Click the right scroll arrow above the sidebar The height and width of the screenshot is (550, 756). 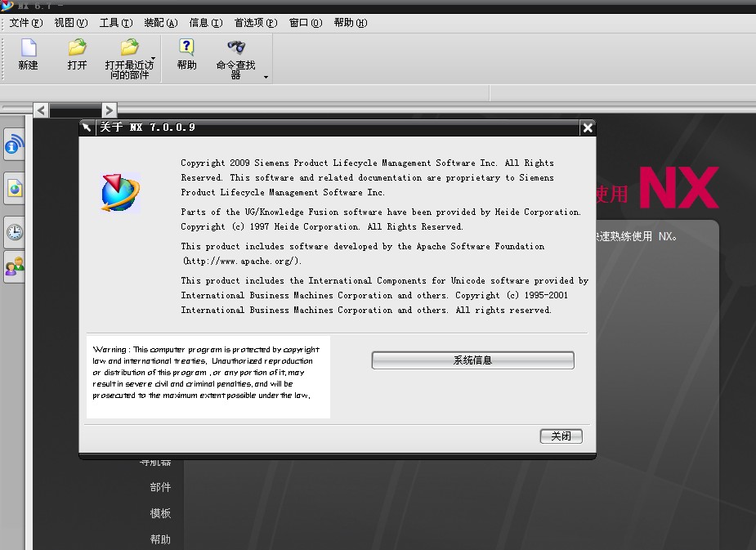coord(109,110)
